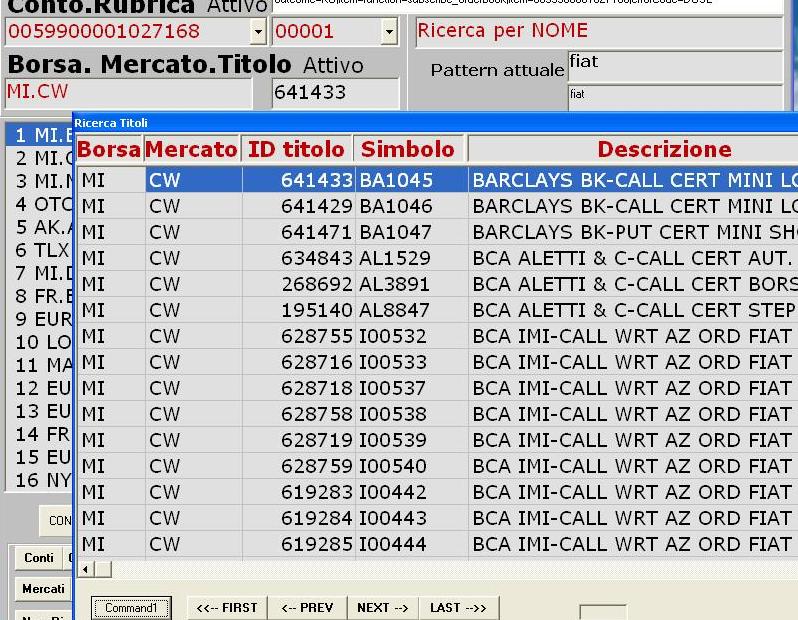Select row with symbol I00540
The image size is (798, 620).
point(437,466)
